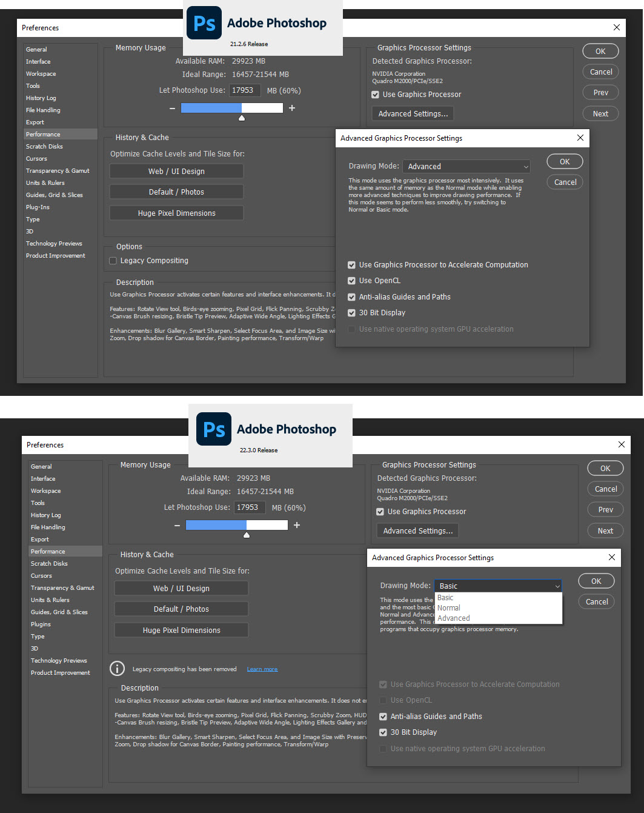Image resolution: width=644 pixels, height=813 pixels.
Task: Open the Plug-Ins preferences category
Action: [x=38, y=207]
